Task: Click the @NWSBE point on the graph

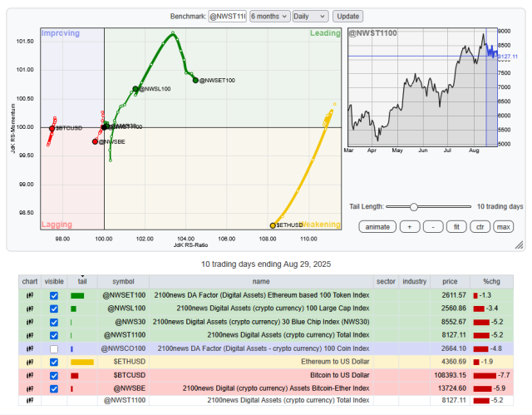Action: tap(95, 141)
